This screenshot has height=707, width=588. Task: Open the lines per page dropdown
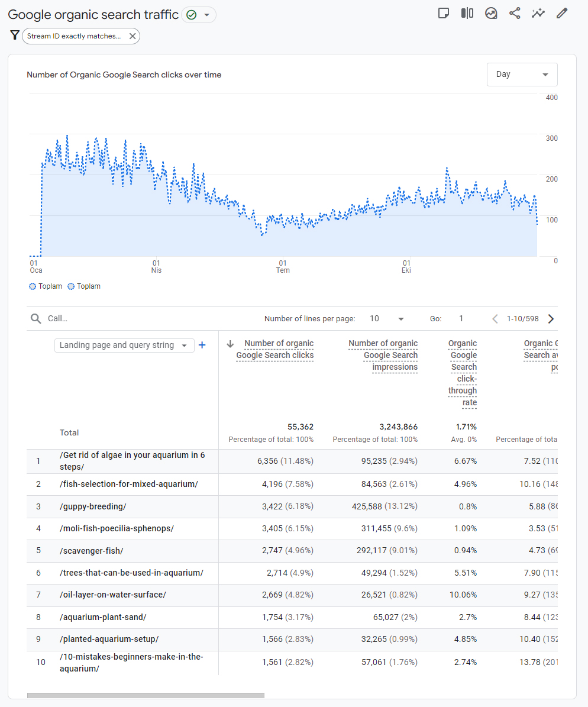point(387,319)
